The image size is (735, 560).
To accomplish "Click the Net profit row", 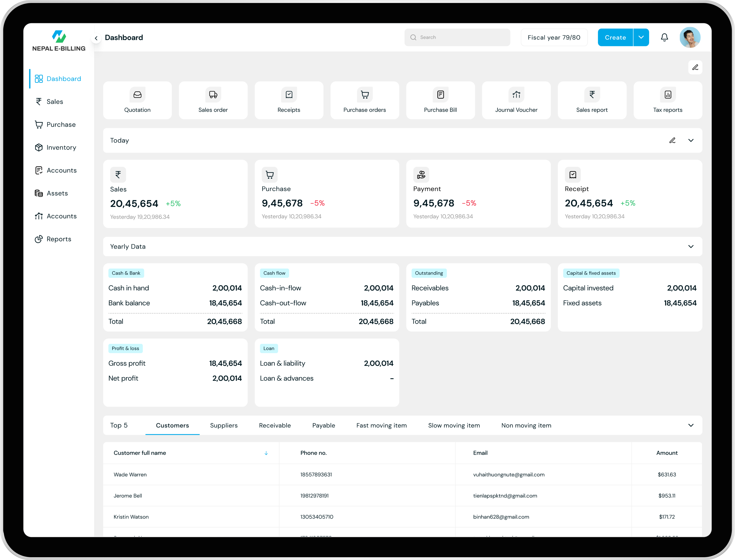I will coord(175,378).
